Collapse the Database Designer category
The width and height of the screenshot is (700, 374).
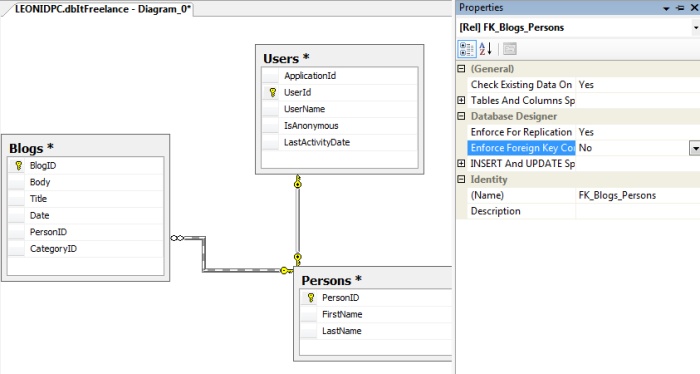point(461,116)
